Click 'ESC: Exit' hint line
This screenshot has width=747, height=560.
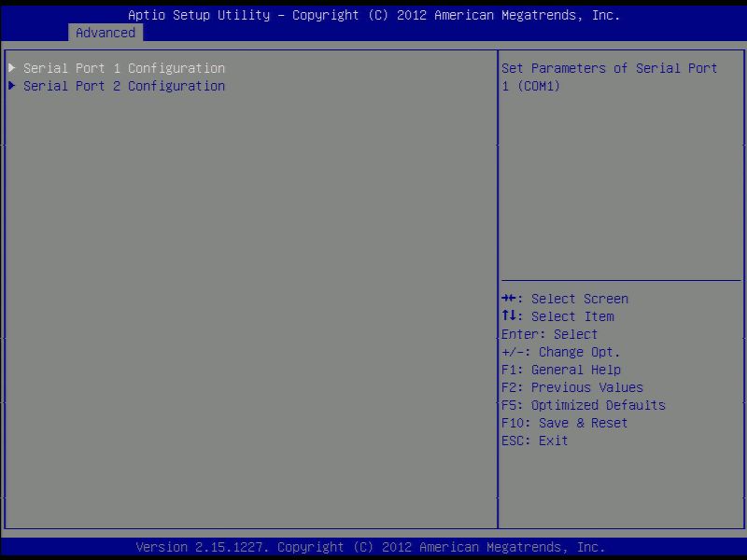(x=534, y=441)
